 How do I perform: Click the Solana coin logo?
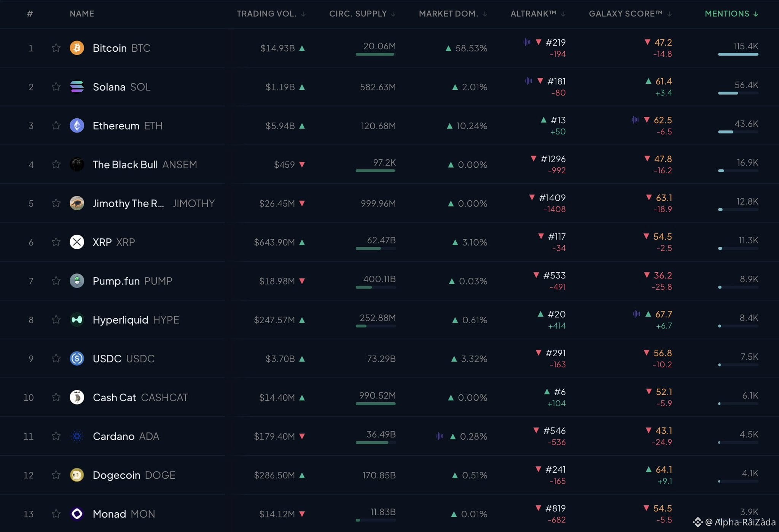click(77, 87)
